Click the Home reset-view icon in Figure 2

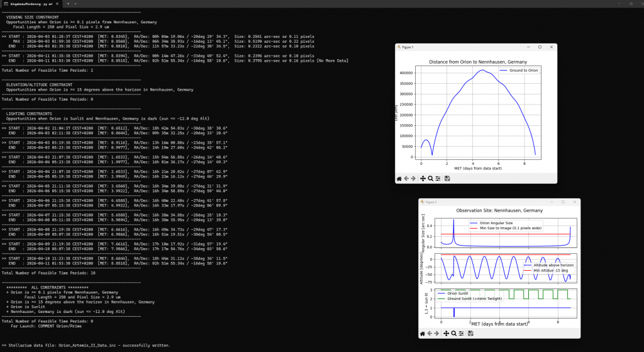click(422, 333)
